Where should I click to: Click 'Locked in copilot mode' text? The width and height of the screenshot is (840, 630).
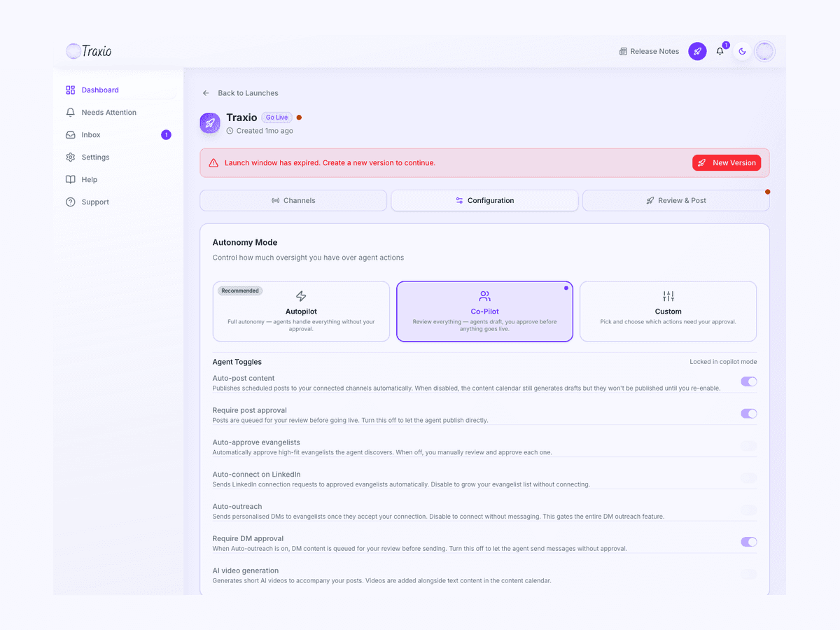pyautogui.click(x=723, y=362)
